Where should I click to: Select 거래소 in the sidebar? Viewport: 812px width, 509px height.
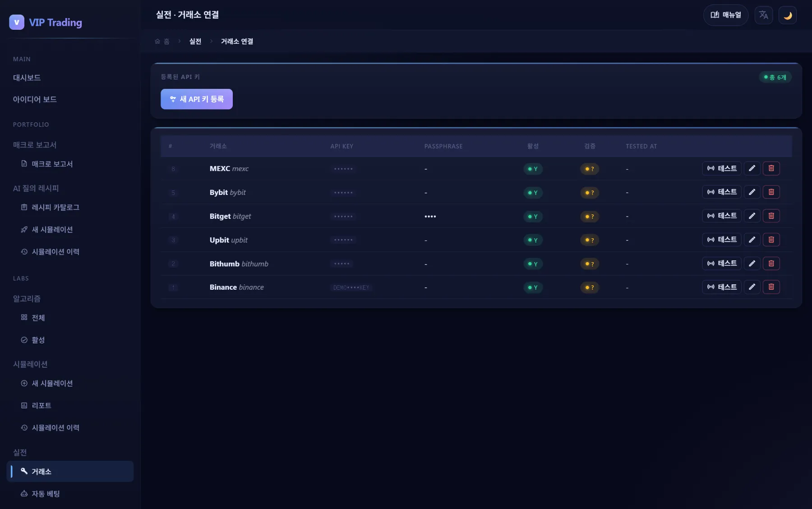click(70, 471)
